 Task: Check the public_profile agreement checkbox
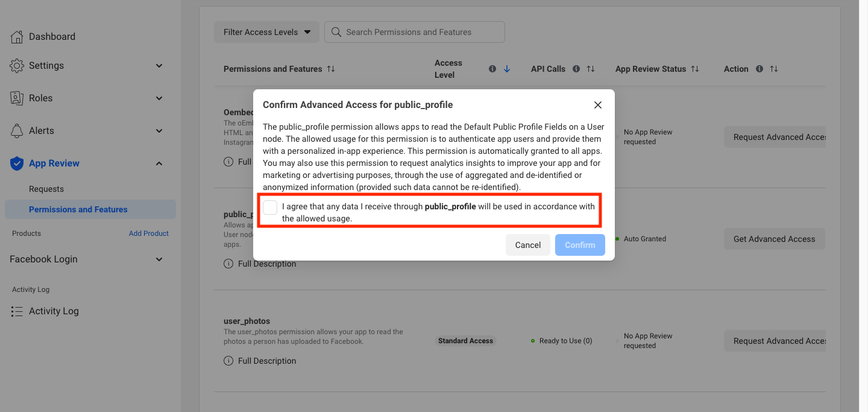[270, 207]
